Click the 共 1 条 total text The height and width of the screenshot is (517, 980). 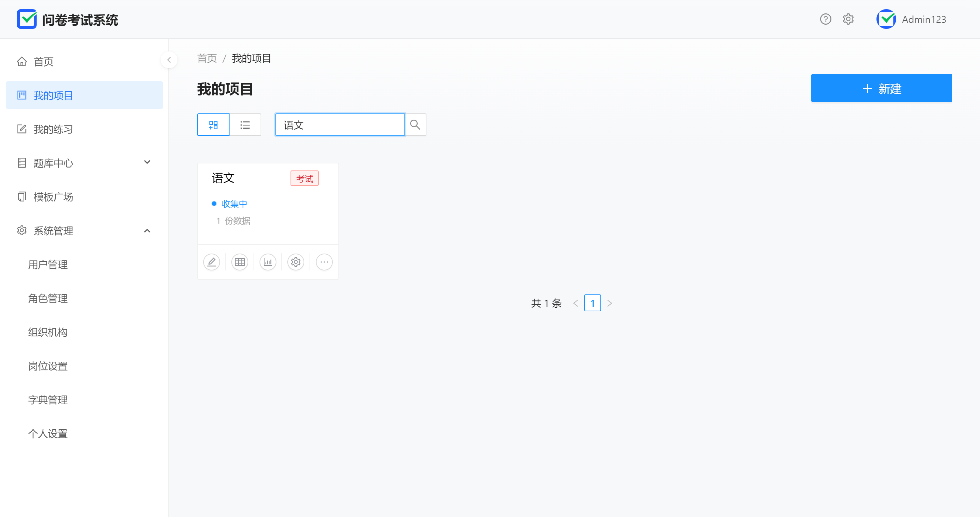pos(546,303)
